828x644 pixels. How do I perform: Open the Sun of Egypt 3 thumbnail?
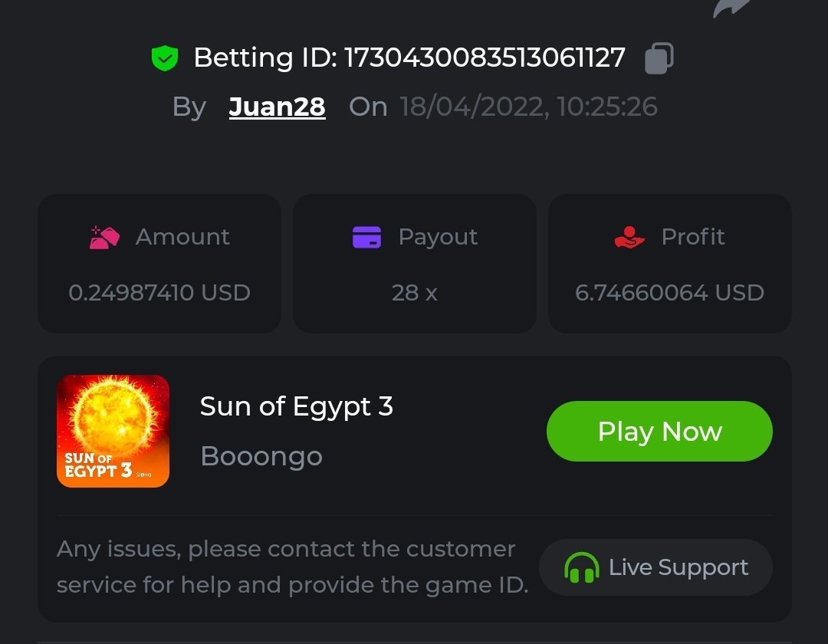pyautogui.click(x=113, y=431)
